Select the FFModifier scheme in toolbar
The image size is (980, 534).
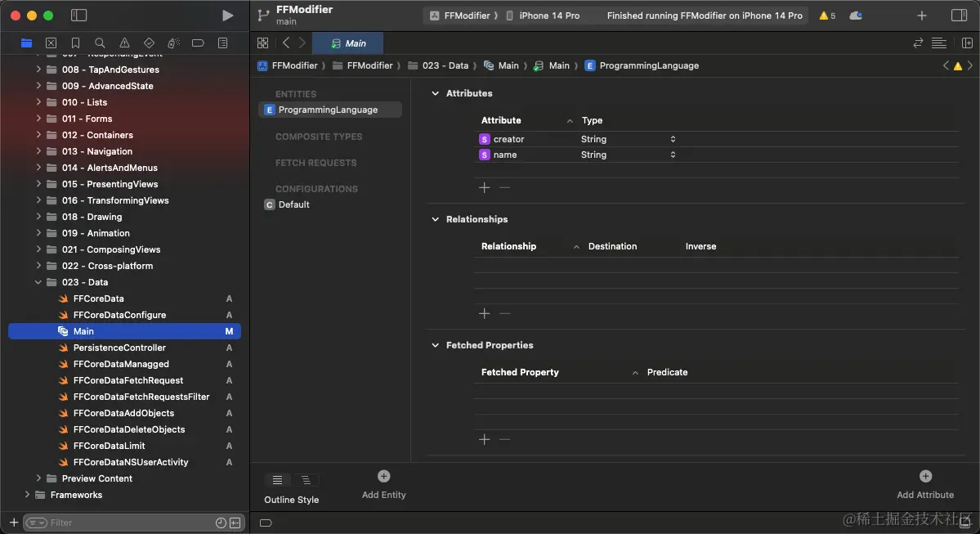click(460, 16)
